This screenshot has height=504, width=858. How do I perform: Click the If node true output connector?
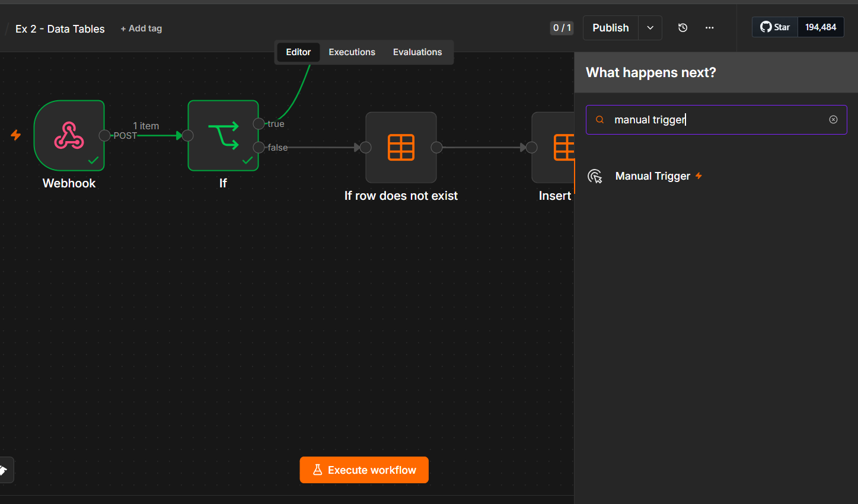click(259, 123)
